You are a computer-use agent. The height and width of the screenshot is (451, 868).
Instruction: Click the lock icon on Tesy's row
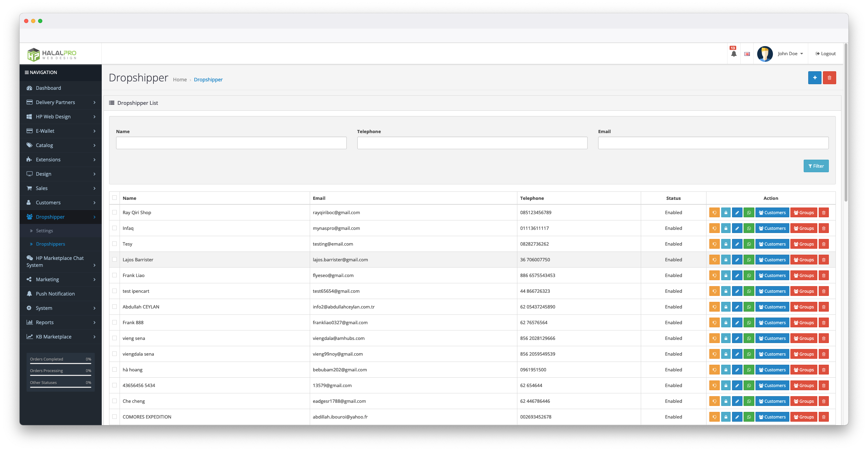pyautogui.click(x=726, y=244)
